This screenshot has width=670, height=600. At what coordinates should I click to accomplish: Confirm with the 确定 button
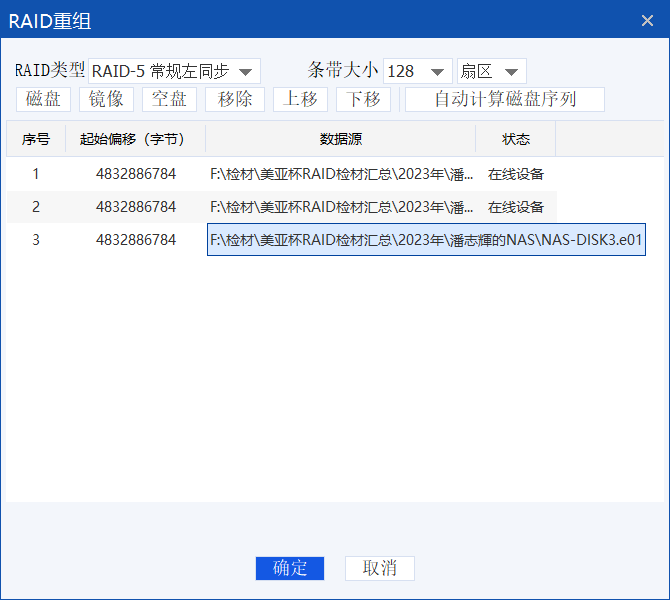[290, 568]
